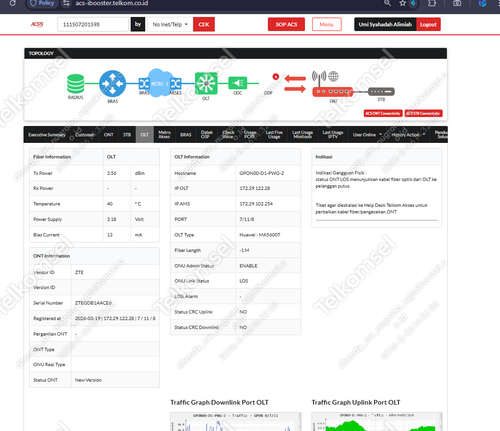Open the Executive Summary tab
Screen dimensions: 500x431
coord(47,135)
